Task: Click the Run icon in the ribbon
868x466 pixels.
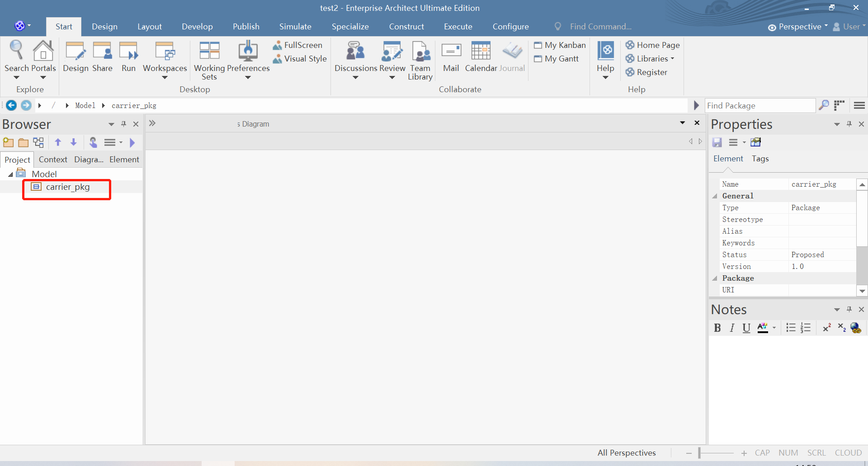Action: [128, 51]
